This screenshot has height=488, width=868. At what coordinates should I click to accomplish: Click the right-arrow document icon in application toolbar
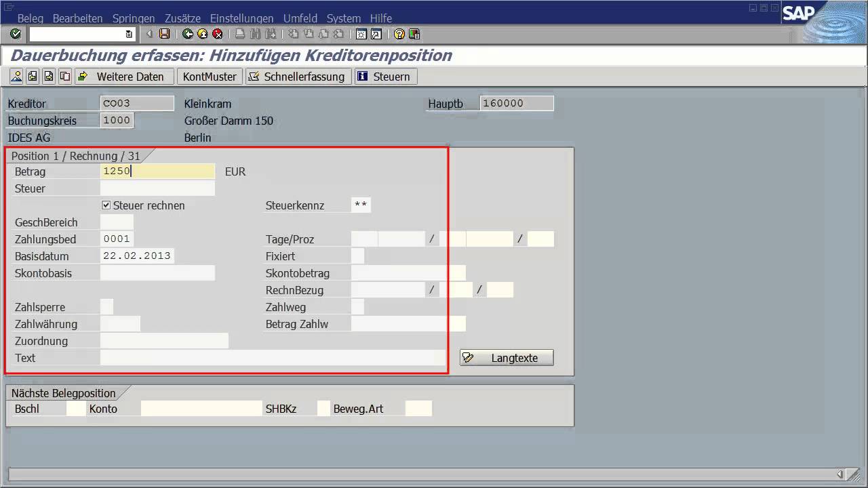tap(49, 77)
